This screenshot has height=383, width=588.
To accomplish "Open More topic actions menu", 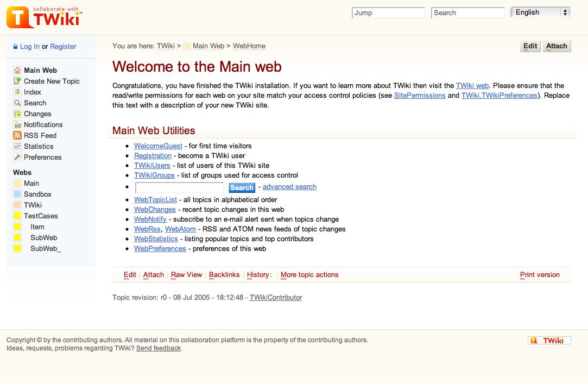I will coord(309,275).
